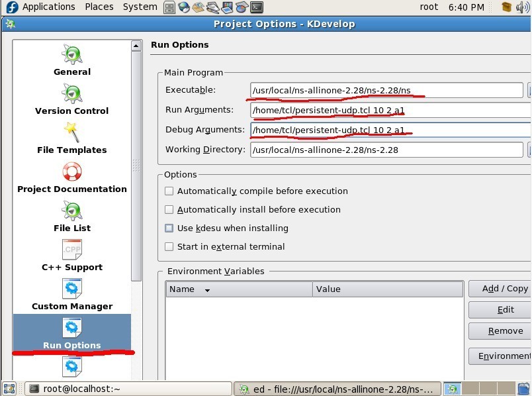Select the C++ Support icon
532x396 pixels.
click(x=71, y=250)
